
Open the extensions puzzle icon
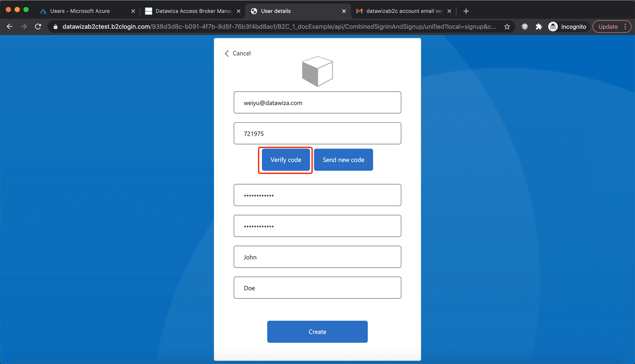tap(539, 27)
